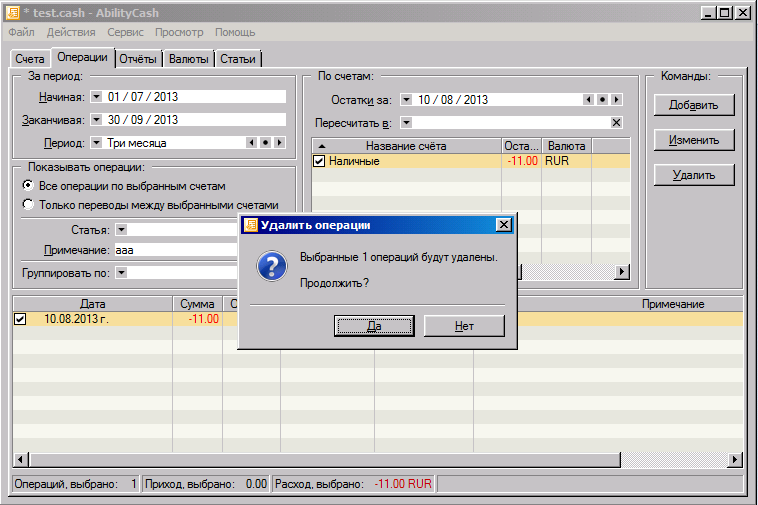Step Остатки за date forward one day
The width and height of the screenshot is (758, 505).
(616, 100)
